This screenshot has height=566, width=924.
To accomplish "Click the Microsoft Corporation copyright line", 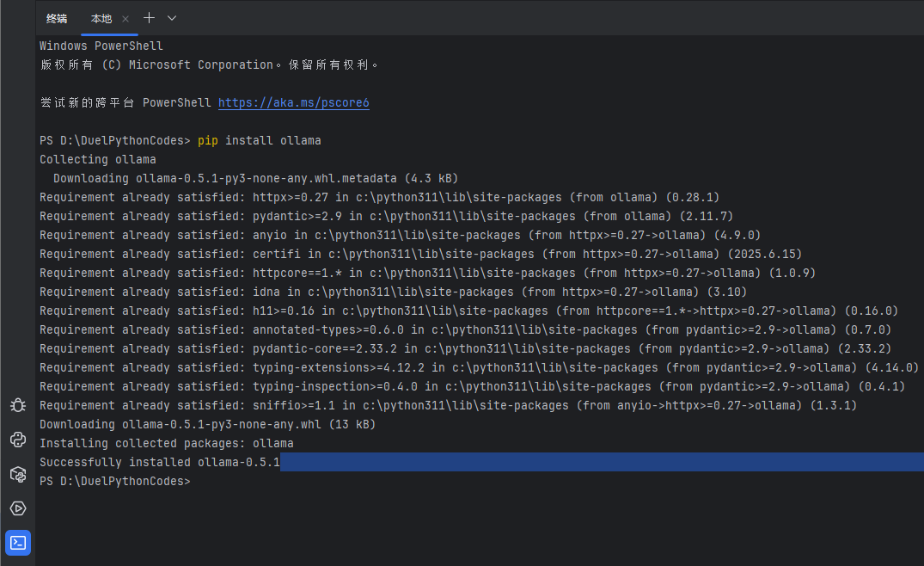I will [209, 65].
